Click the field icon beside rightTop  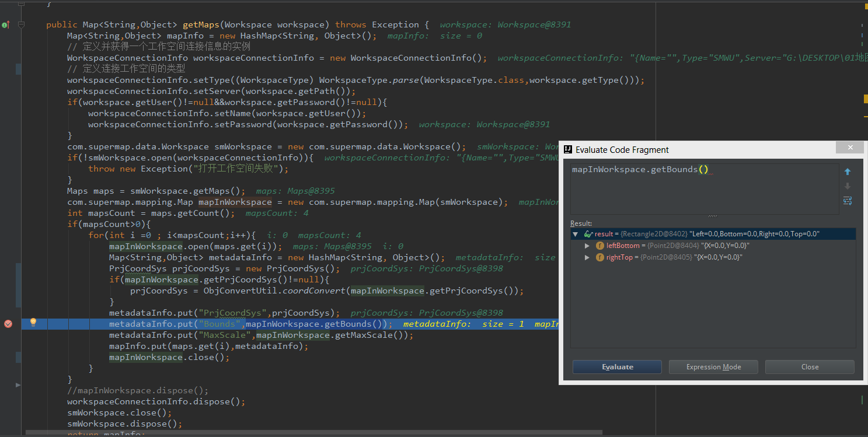tap(600, 257)
